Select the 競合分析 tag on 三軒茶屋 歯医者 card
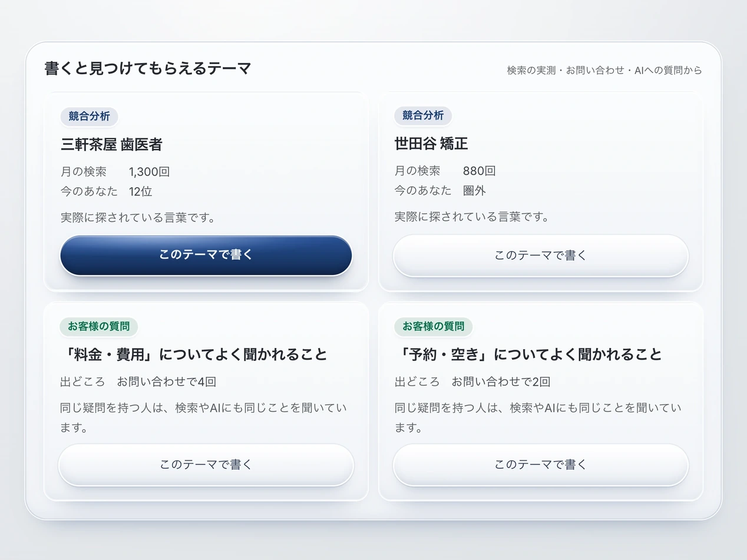This screenshot has height=560, width=747. [x=89, y=116]
